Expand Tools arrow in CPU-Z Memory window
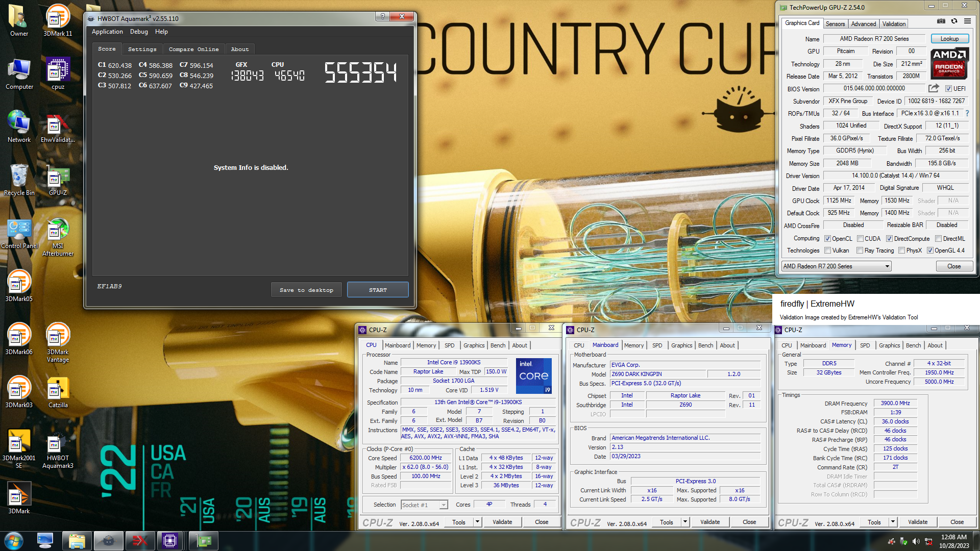980x551 pixels. pos(893,522)
